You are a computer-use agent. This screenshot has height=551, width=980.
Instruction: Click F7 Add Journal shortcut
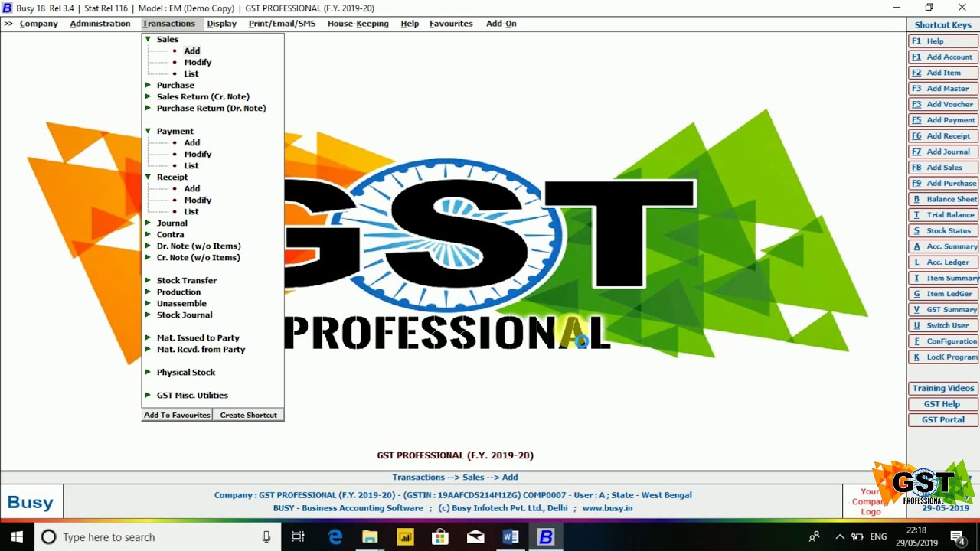pyautogui.click(x=942, y=152)
